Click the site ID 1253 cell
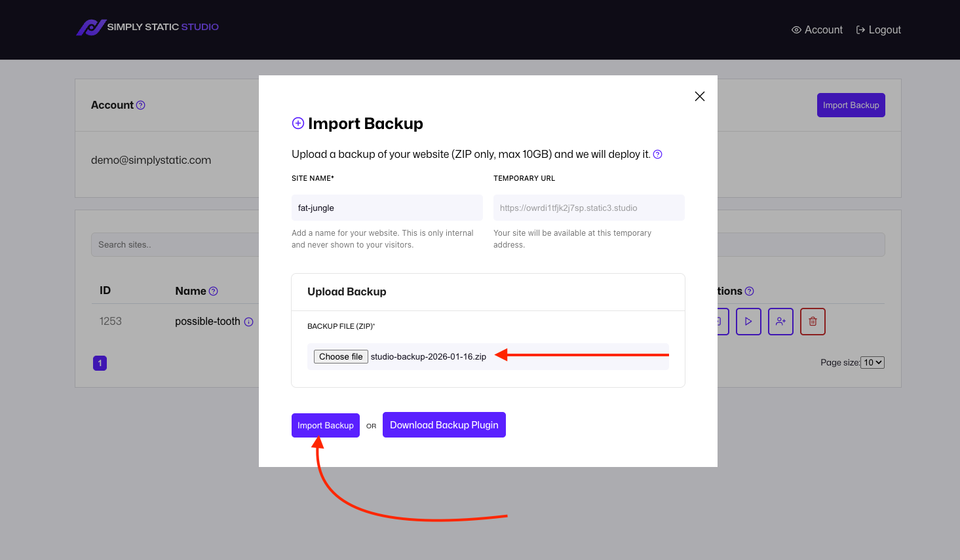The width and height of the screenshot is (960, 560). 111,321
